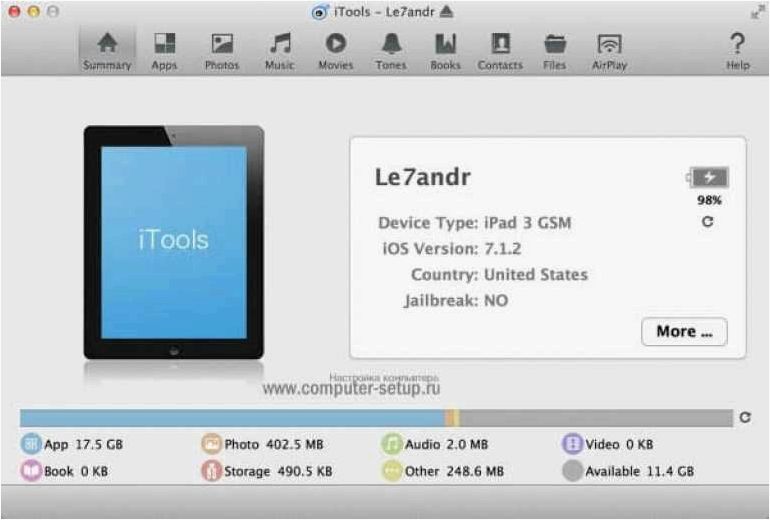The width and height of the screenshot is (770, 520).
Task: Click the grey Available space icon
Action: 572,470
